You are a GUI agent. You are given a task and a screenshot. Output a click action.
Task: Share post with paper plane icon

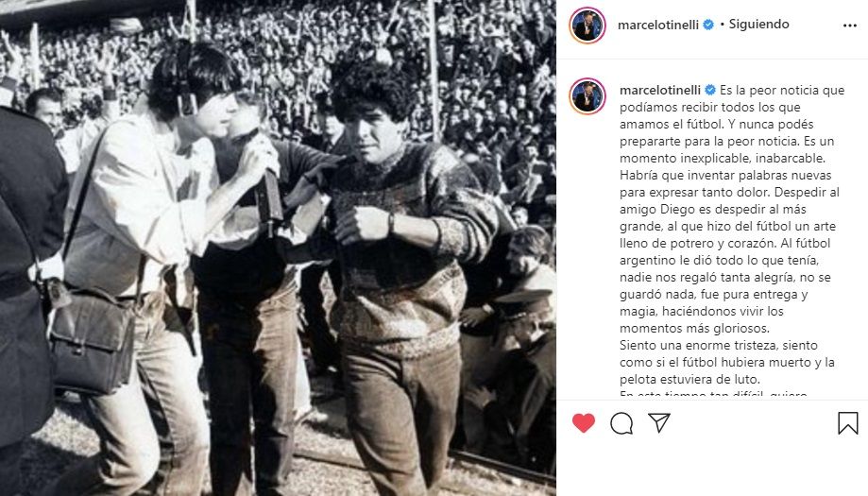[x=659, y=422]
